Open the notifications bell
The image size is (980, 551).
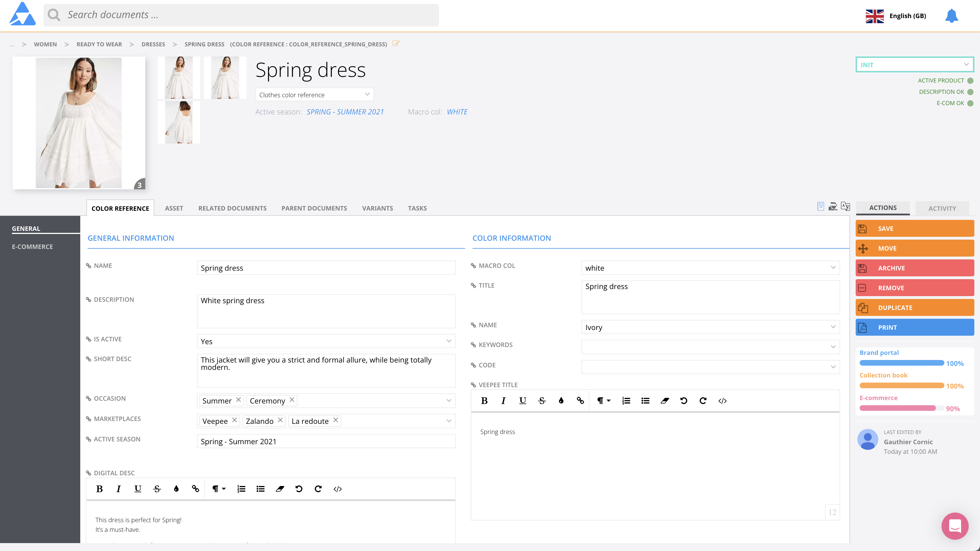pos(951,16)
